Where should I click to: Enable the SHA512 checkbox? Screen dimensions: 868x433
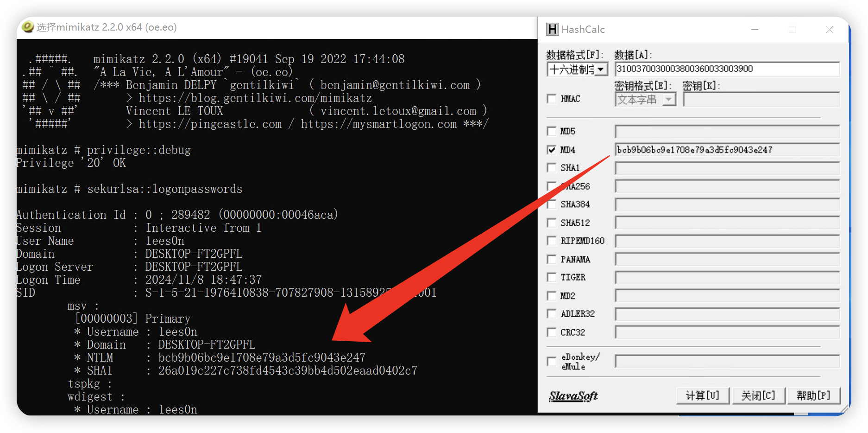point(551,223)
